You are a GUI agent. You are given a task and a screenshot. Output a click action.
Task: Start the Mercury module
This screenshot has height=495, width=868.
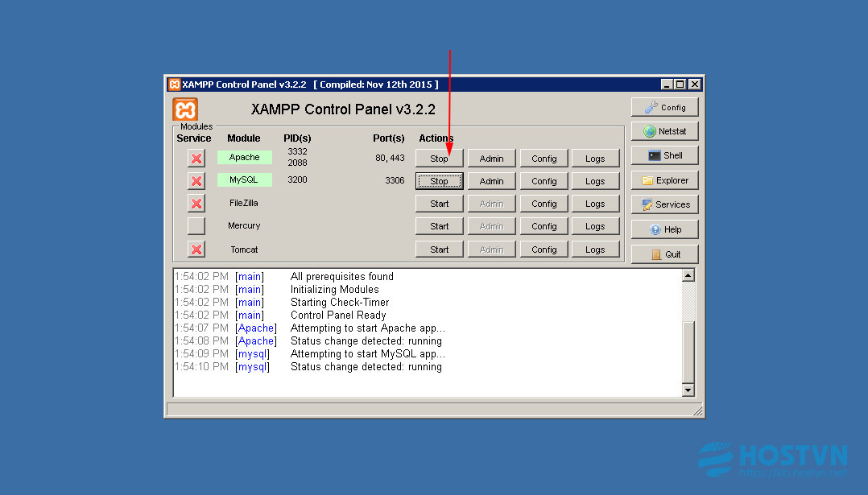(439, 227)
